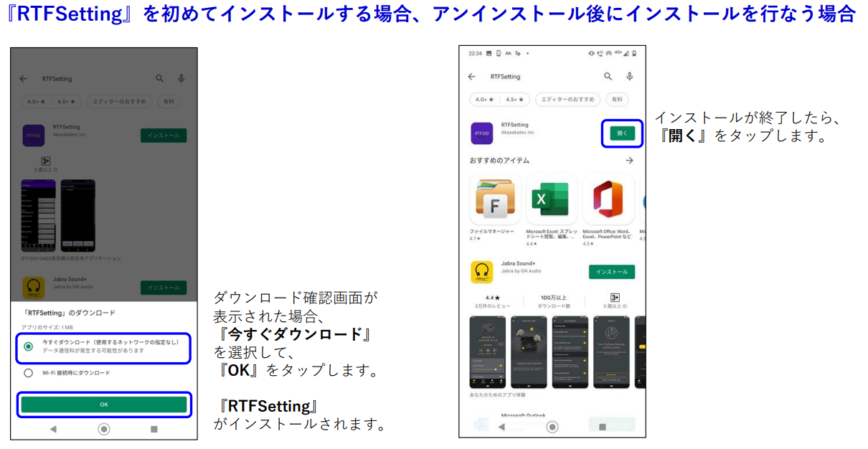Tap 有料 chip in dimmed screen
Image resolution: width=868 pixels, height=449 pixels.
click(169, 102)
